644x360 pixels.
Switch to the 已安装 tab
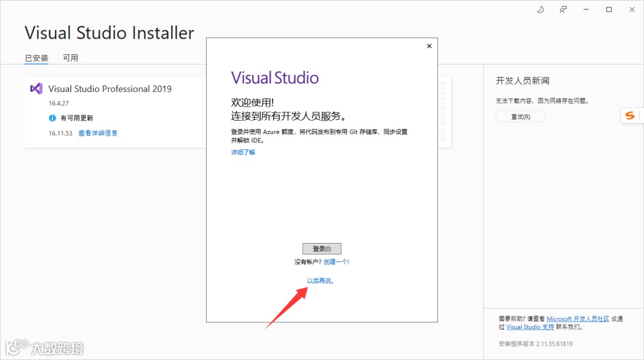(36, 58)
